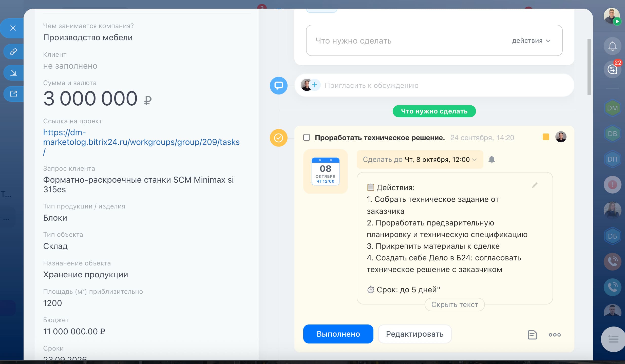625x364 pixels.
Task: Open the red exclamation alert chat
Action: [612, 185]
